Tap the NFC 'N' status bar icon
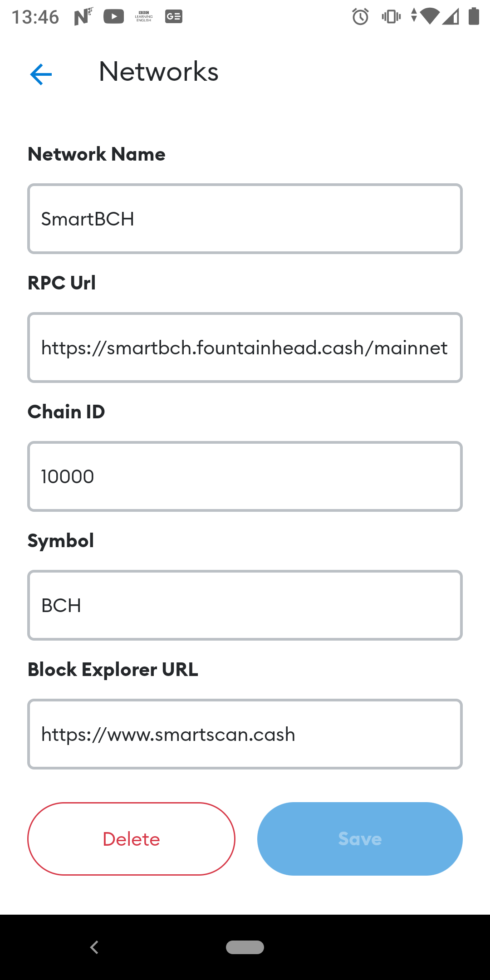This screenshot has height=980, width=490. [x=83, y=17]
